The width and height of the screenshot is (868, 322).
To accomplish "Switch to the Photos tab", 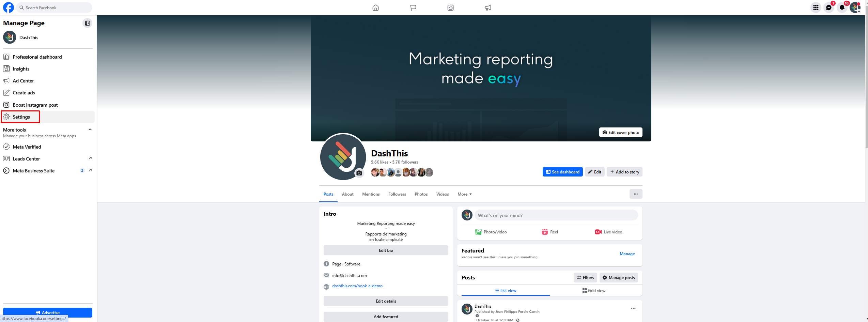I will 421,194.
